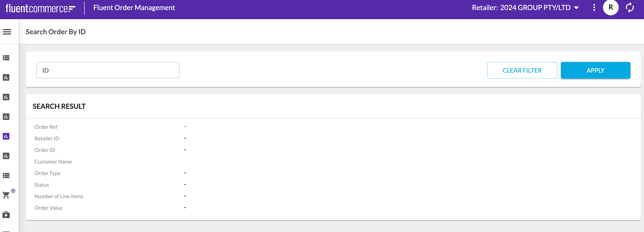Open the navigation hamburger menu
The height and width of the screenshot is (232, 644).
coord(7,32)
